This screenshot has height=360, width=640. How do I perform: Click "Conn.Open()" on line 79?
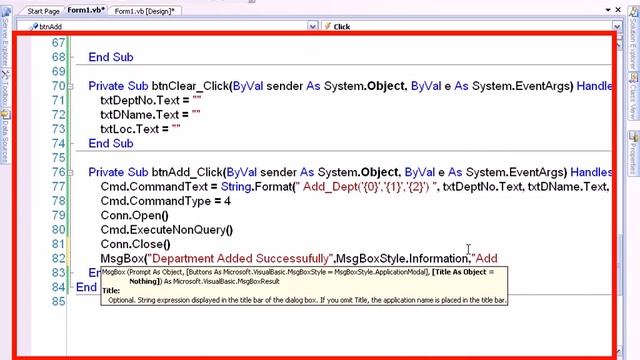pyautogui.click(x=134, y=215)
